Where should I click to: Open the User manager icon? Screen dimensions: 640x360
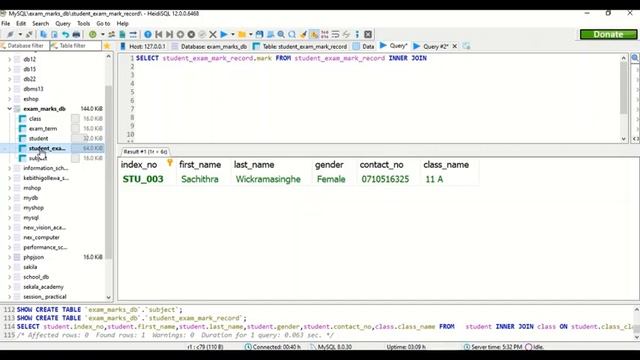point(111,34)
